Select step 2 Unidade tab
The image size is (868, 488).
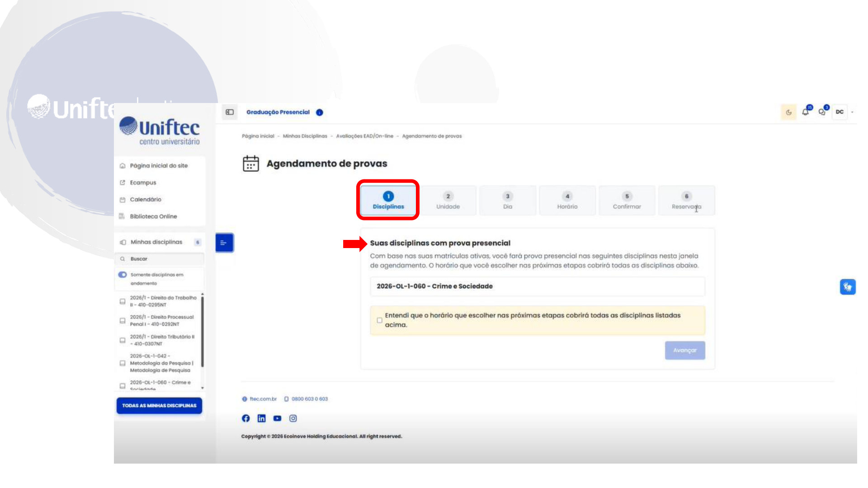click(x=448, y=200)
